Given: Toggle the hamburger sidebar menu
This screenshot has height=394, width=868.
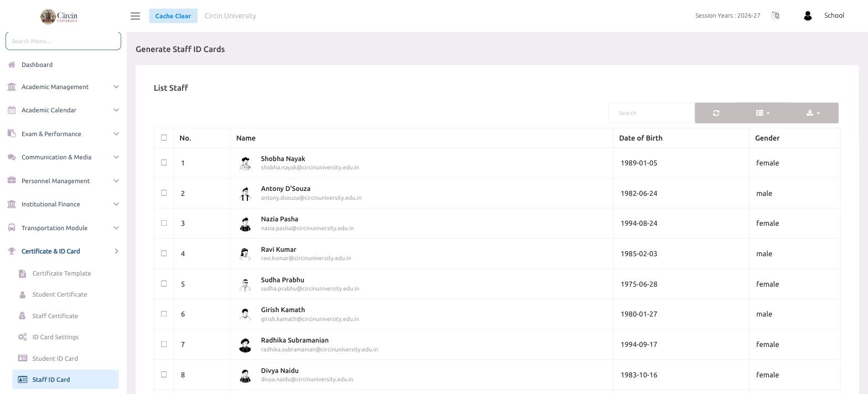Looking at the screenshot, I should pos(135,16).
